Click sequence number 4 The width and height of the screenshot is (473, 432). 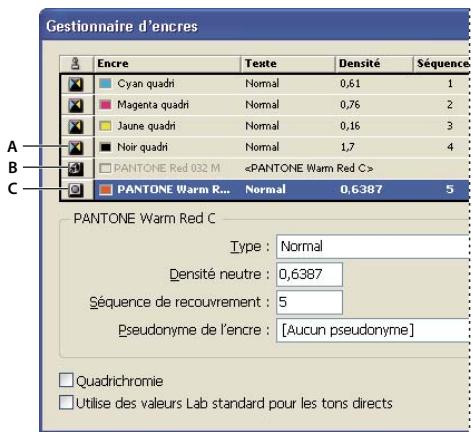tap(450, 147)
